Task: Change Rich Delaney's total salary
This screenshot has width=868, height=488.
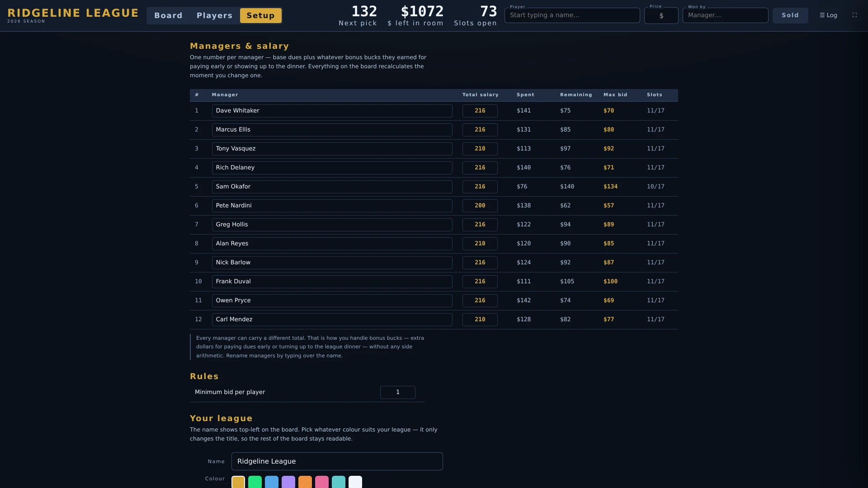Action: click(x=480, y=168)
